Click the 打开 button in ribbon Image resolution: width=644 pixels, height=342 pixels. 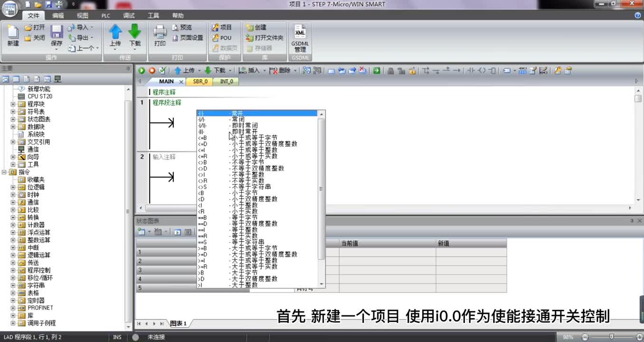[x=35, y=28]
